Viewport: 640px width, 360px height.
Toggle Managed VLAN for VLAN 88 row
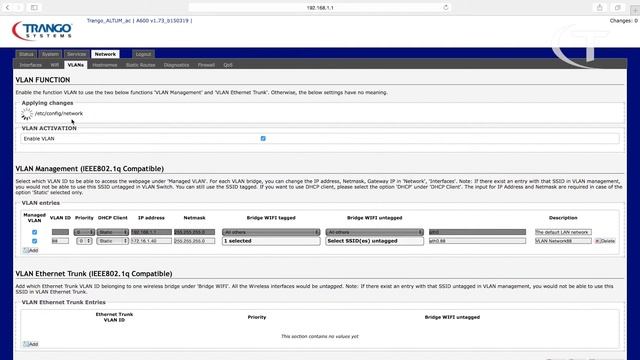(34, 241)
